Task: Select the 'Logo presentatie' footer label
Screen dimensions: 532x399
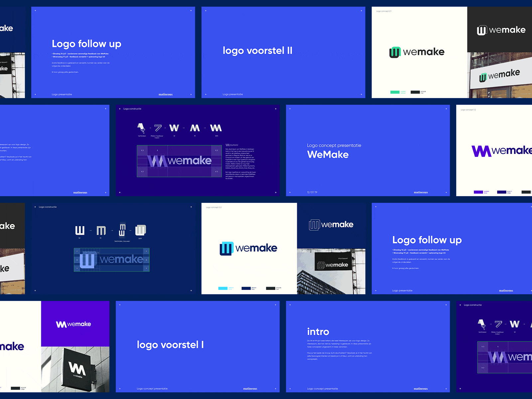Action: coord(62,94)
